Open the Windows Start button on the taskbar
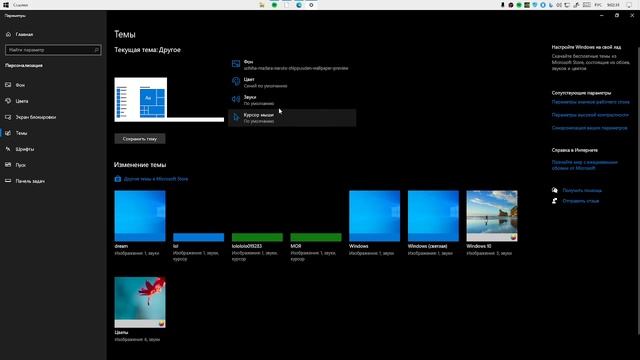This screenshot has height=360, width=640. (x=6, y=5)
